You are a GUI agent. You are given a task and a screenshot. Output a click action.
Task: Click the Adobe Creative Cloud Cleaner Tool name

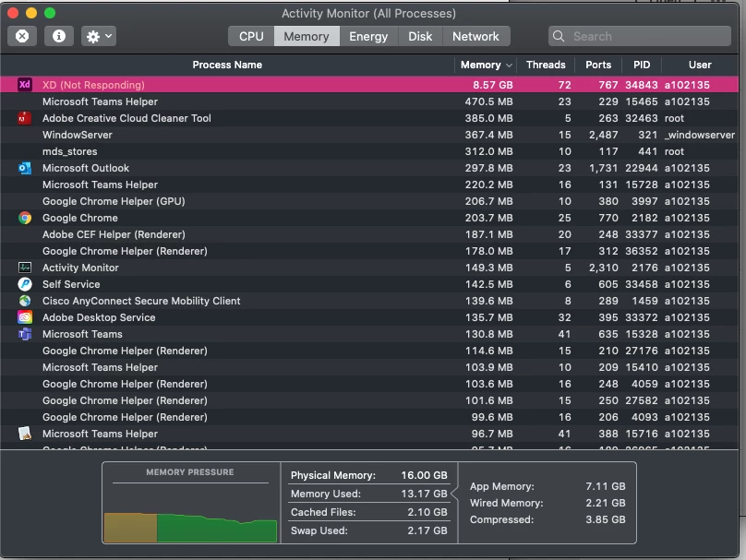tap(126, 118)
